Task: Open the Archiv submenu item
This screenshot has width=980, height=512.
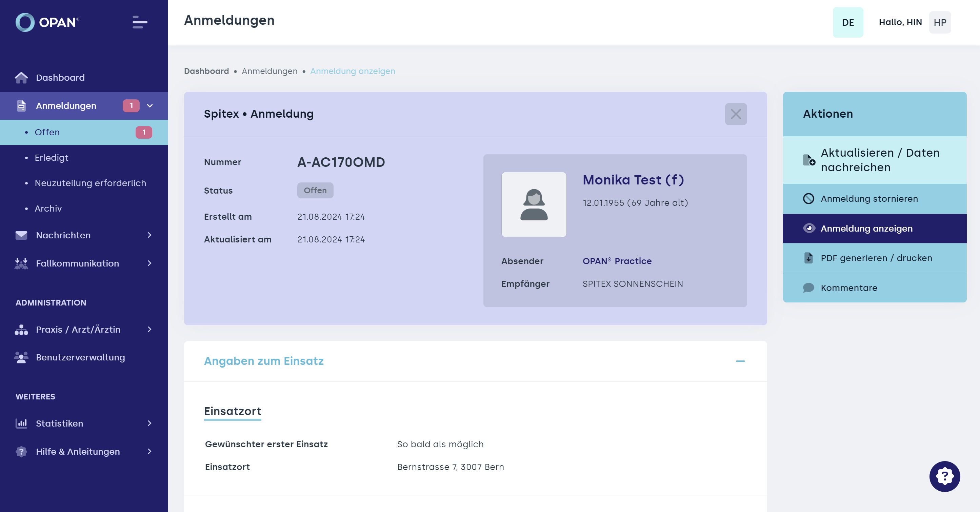Action: (84, 209)
